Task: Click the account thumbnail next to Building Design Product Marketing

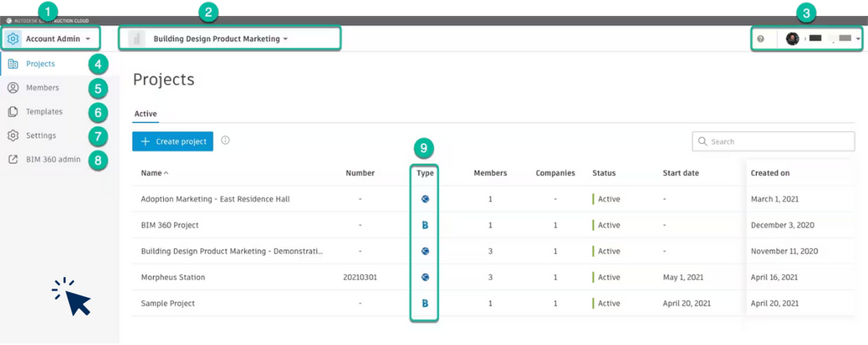Action: 136,39
